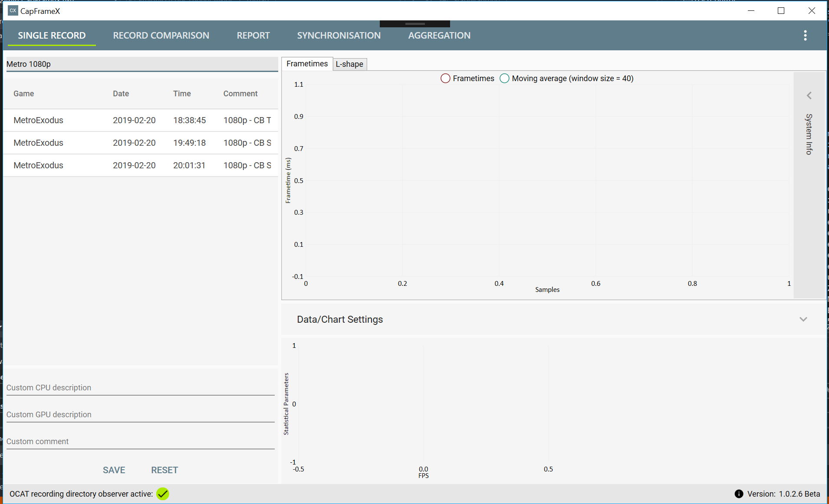Maximize the CapFrameX window
829x504 pixels.
(x=781, y=11)
